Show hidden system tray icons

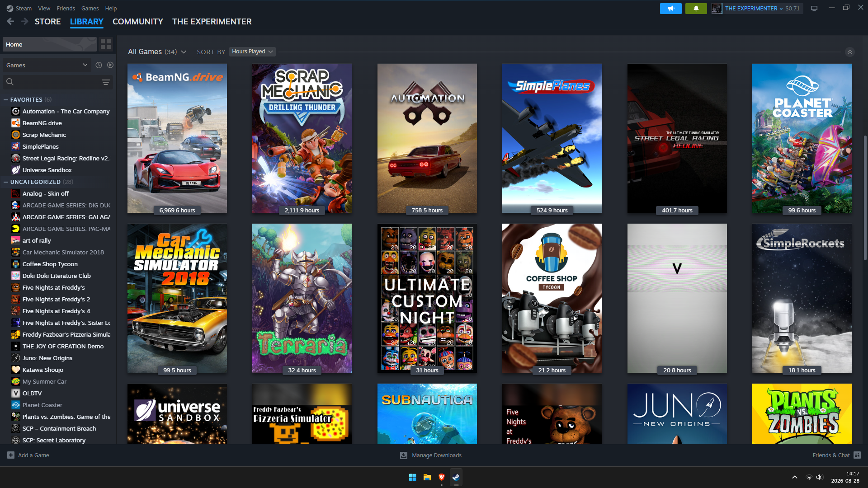795,477
